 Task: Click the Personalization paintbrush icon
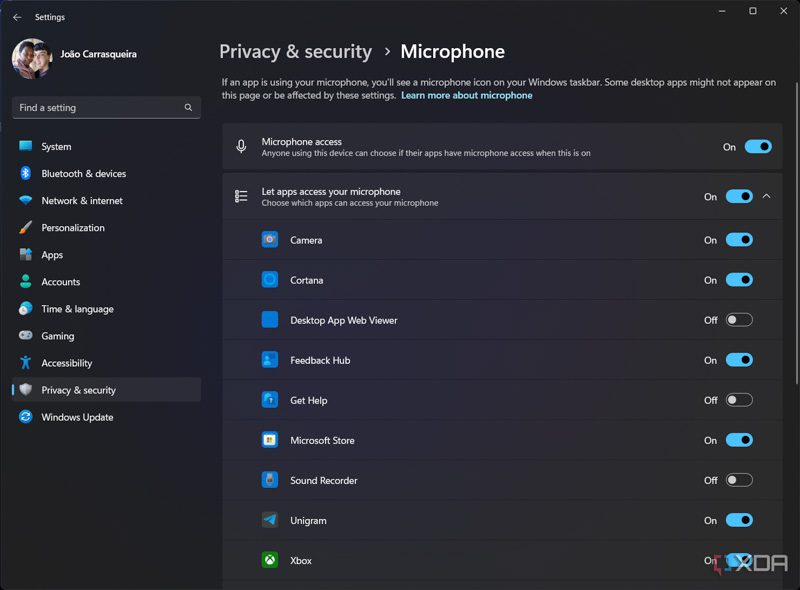(26, 227)
